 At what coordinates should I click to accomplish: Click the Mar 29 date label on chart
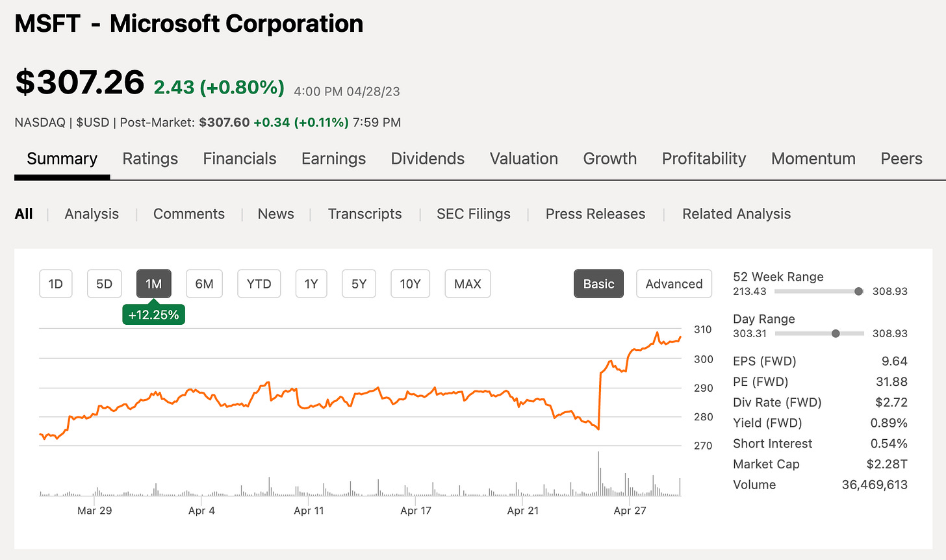pyautogui.click(x=95, y=511)
